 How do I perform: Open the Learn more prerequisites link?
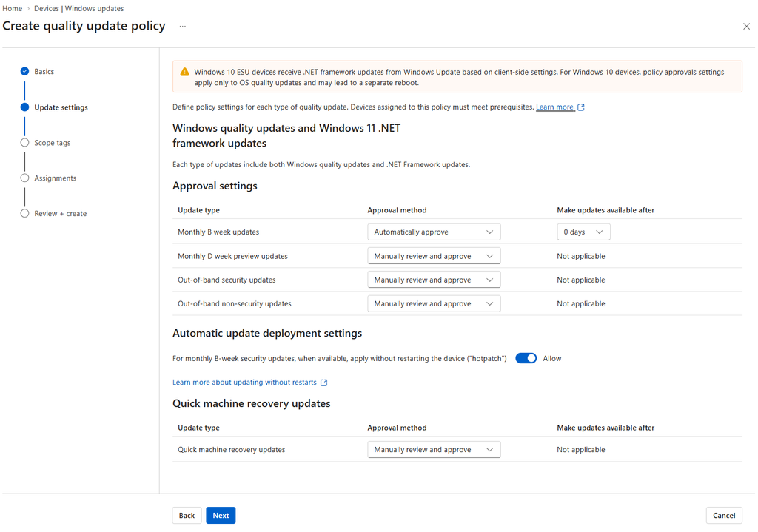[554, 107]
